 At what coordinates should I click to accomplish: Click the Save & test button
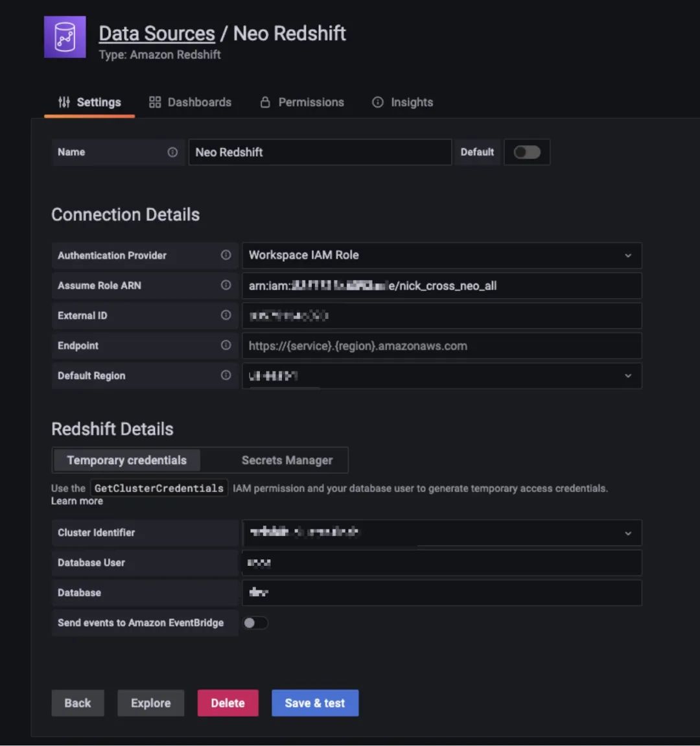click(x=315, y=703)
